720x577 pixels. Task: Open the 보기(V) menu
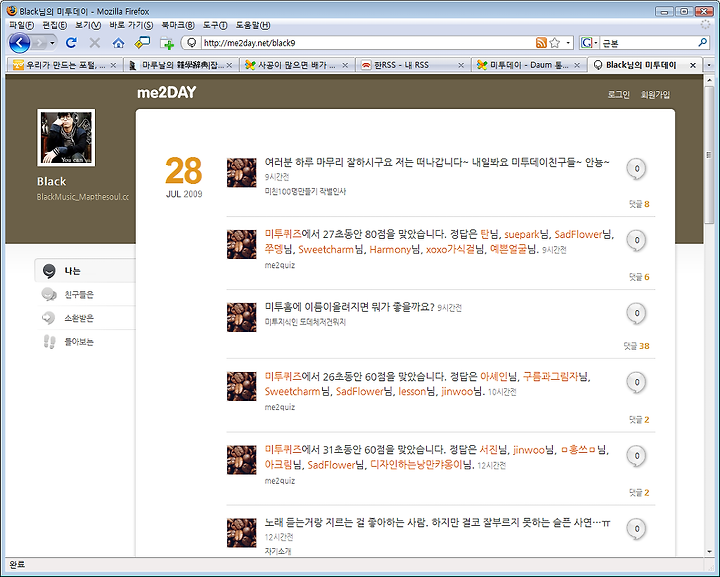point(88,25)
